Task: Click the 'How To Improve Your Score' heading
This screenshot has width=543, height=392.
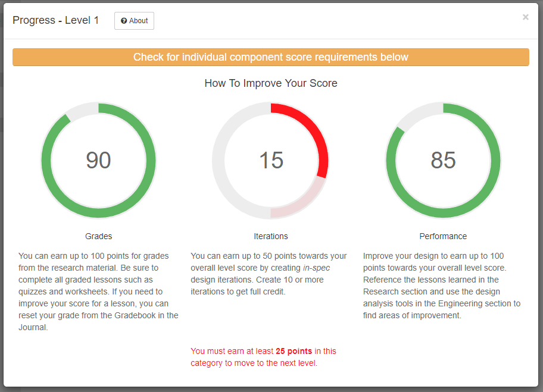Action: pyautogui.click(x=271, y=83)
